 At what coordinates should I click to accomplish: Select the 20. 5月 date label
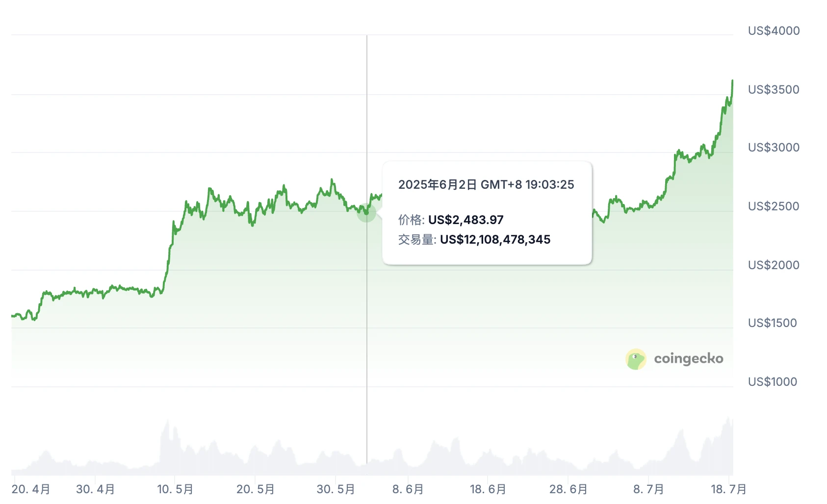coord(256,489)
